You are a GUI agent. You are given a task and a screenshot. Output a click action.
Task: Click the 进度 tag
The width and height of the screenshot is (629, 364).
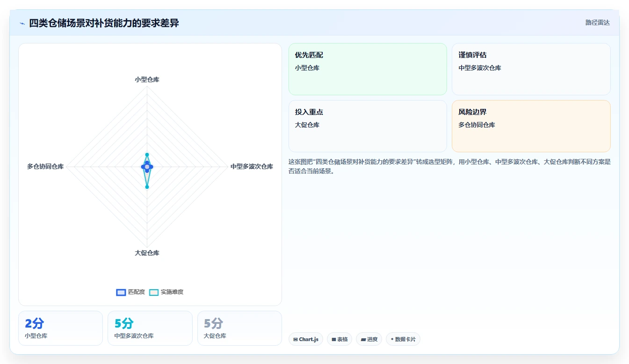coord(369,339)
